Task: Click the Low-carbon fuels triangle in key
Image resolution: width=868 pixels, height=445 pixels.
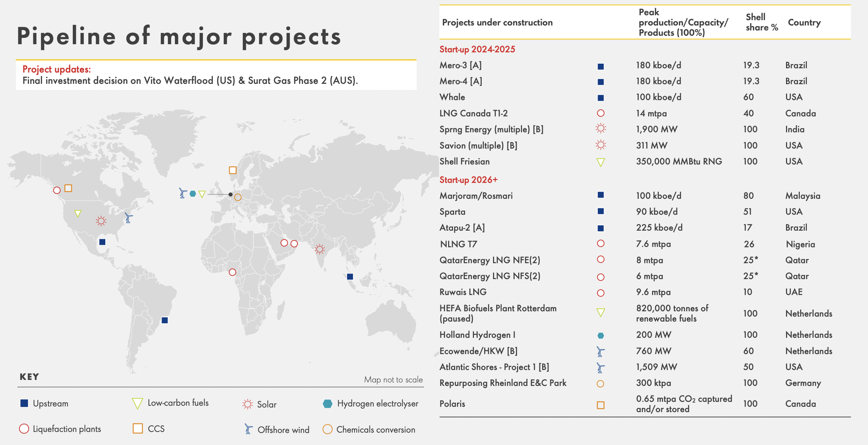Action: point(137,403)
